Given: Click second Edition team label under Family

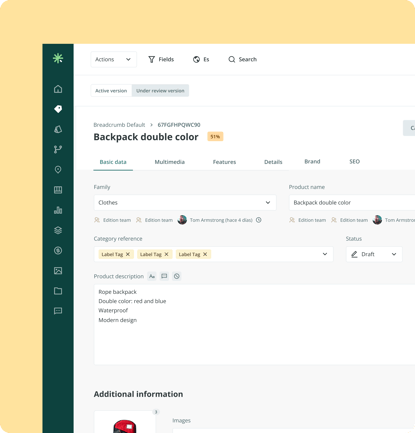Looking at the screenshot, I should 159,220.
